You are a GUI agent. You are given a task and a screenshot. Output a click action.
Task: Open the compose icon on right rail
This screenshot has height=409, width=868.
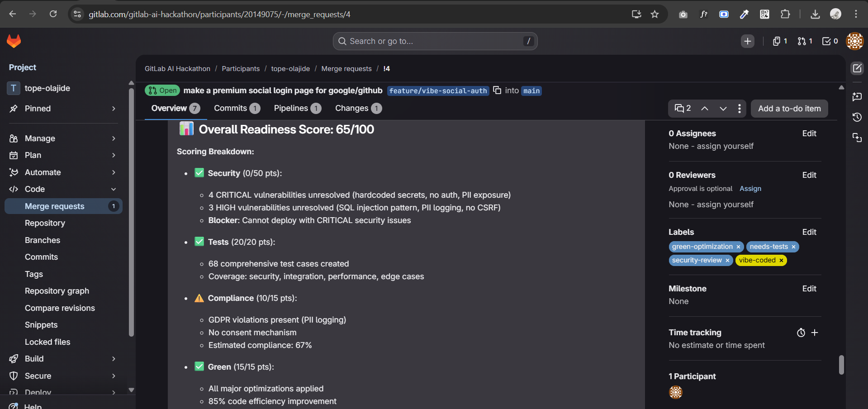[857, 68]
